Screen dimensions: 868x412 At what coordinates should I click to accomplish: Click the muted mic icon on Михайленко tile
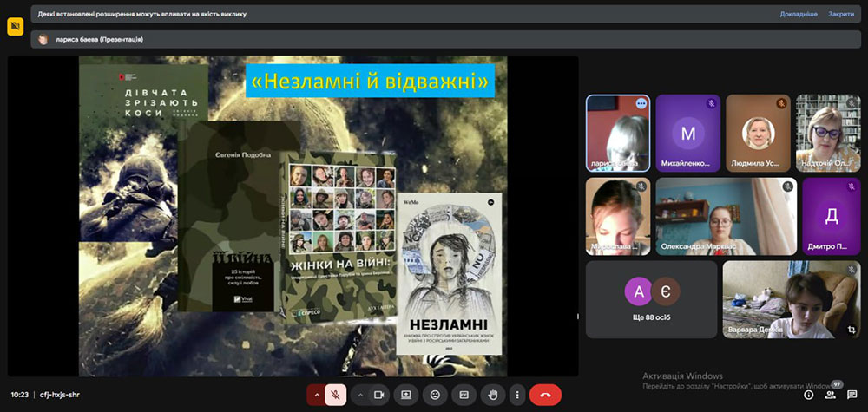(712, 103)
